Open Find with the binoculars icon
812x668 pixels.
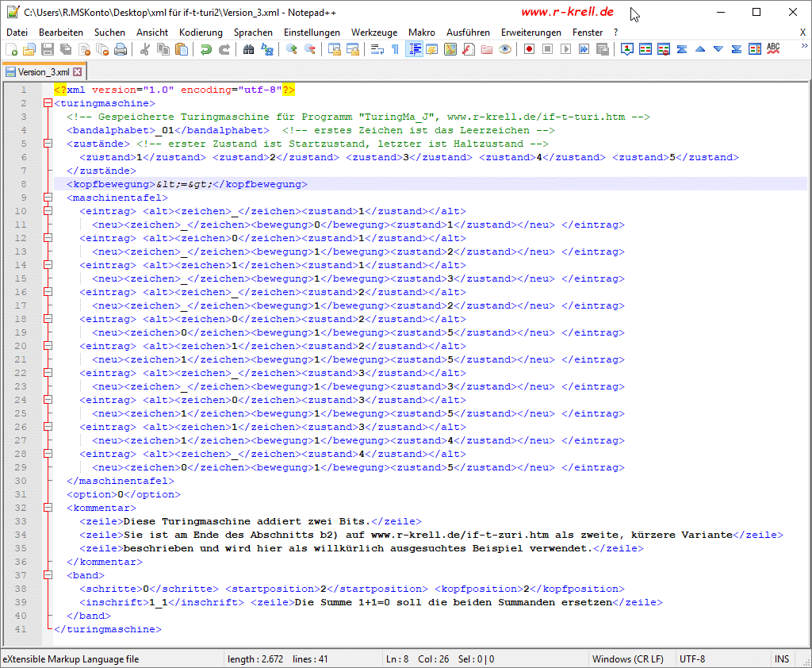coord(248,49)
